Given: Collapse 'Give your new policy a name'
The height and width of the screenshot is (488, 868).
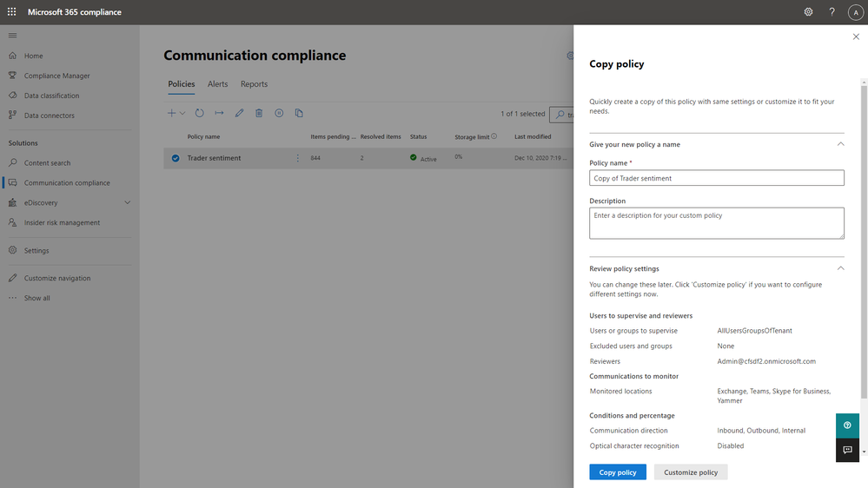Looking at the screenshot, I should click(x=840, y=144).
